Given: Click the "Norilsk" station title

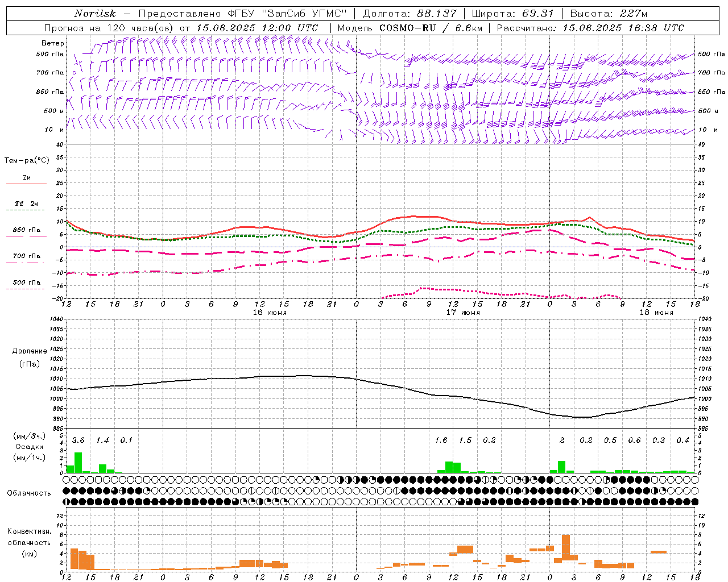Looking at the screenshot, I should pyautogui.click(x=95, y=14).
